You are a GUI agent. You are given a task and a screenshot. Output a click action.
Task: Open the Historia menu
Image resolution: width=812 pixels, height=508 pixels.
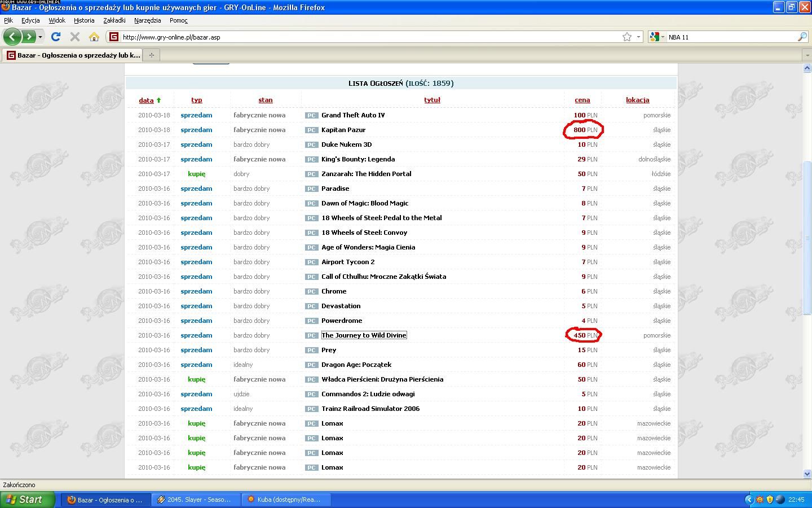(x=84, y=20)
